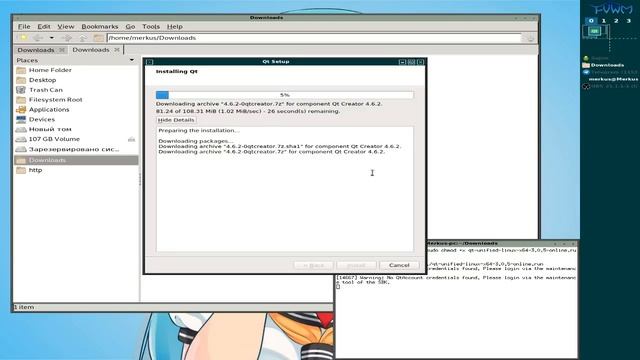Click the go button beside the path bar
640x360 pixels.
(530, 38)
